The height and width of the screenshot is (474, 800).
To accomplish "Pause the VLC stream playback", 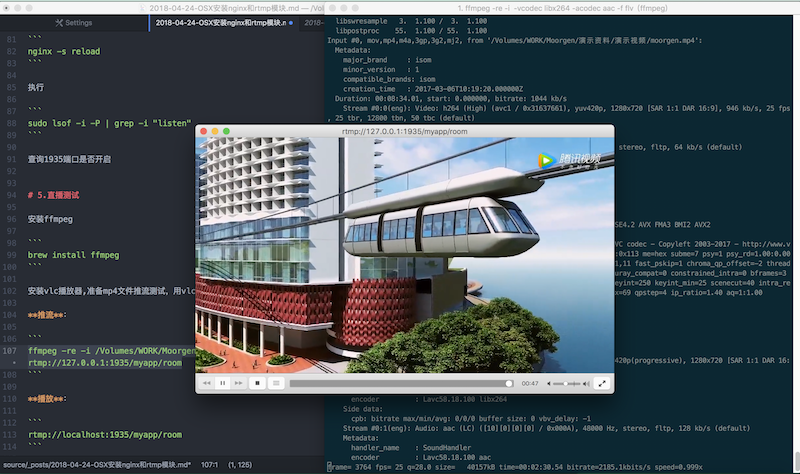I will pos(223,383).
